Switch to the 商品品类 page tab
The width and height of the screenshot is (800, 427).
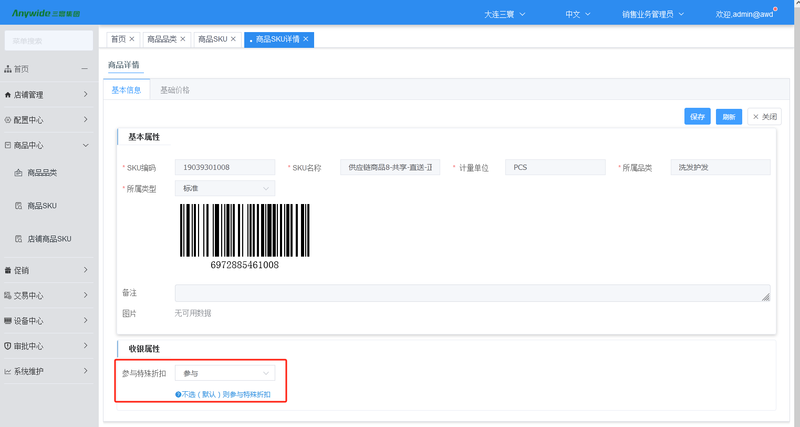[x=162, y=39]
